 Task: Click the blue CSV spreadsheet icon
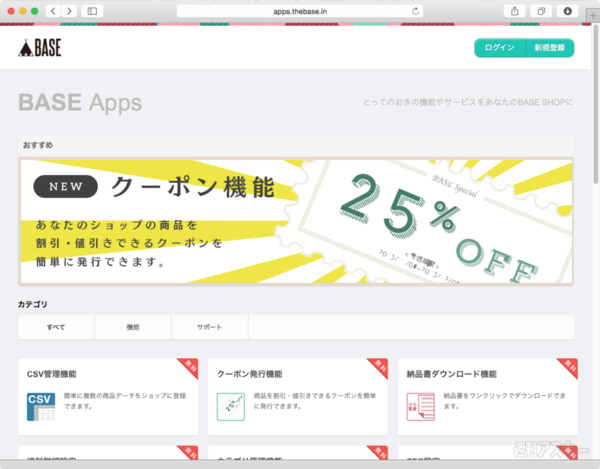pyautogui.click(x=41, y=407)
